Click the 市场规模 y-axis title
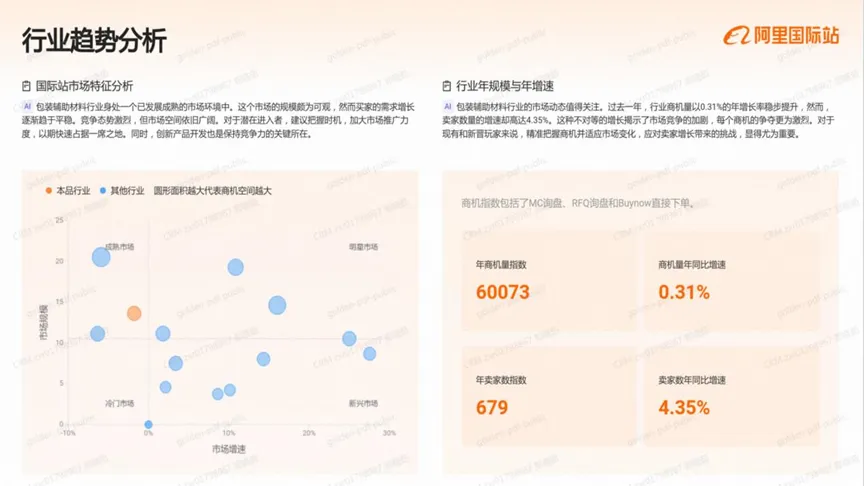The width and height of the screenshot is (864, 486). point(44,322)
